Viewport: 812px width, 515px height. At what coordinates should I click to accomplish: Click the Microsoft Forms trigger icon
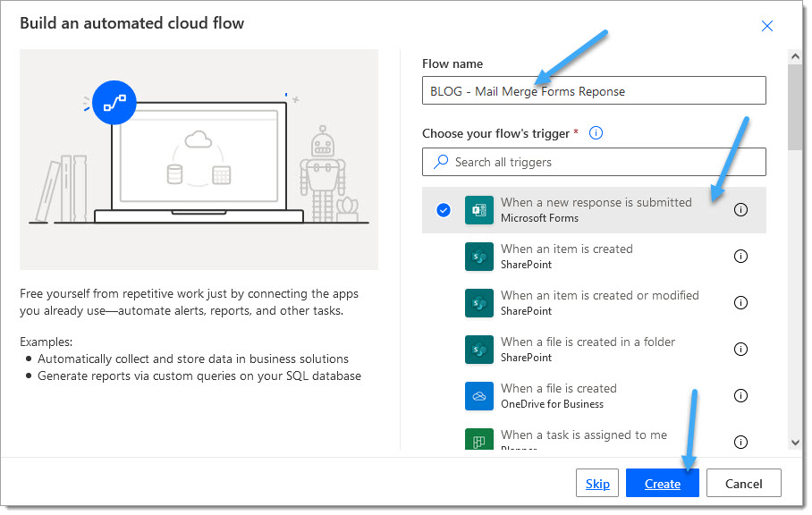478,210
